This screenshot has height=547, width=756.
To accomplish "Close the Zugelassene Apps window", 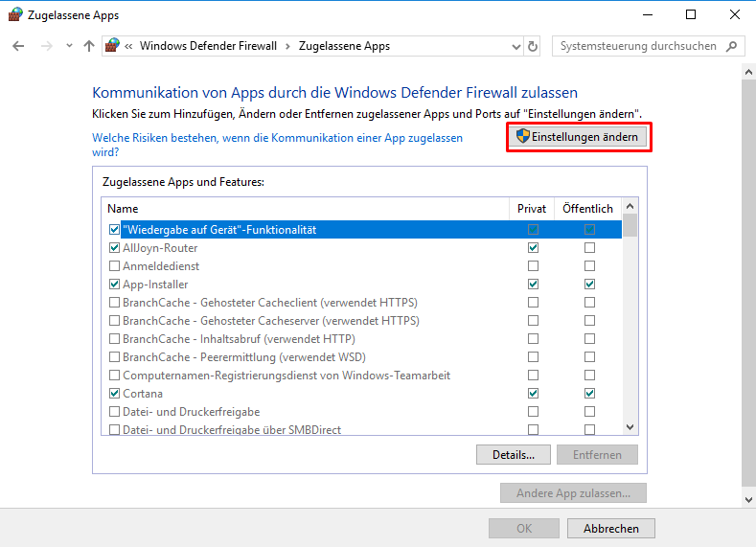I will pyautogui.click(x=734, y=15).
